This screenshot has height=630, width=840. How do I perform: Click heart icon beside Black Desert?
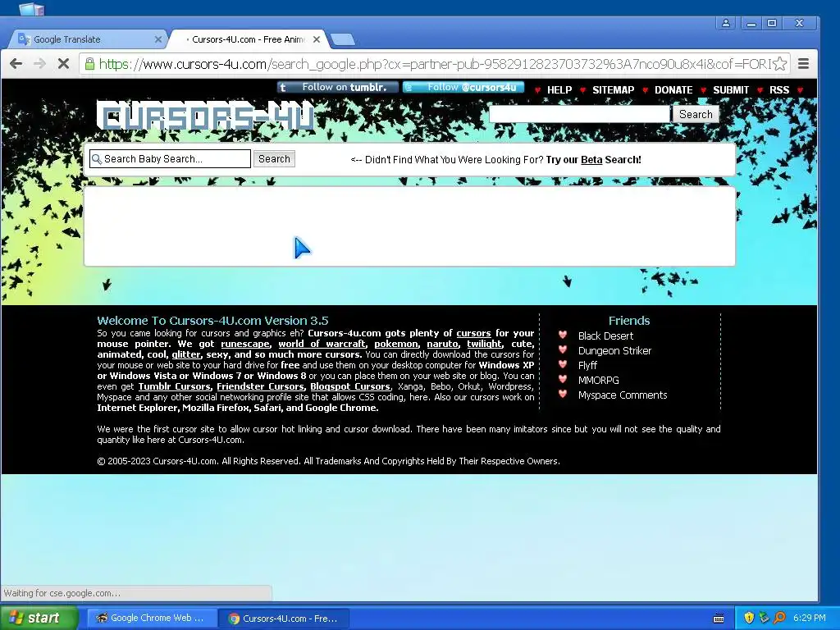click(x=563, y=335)
